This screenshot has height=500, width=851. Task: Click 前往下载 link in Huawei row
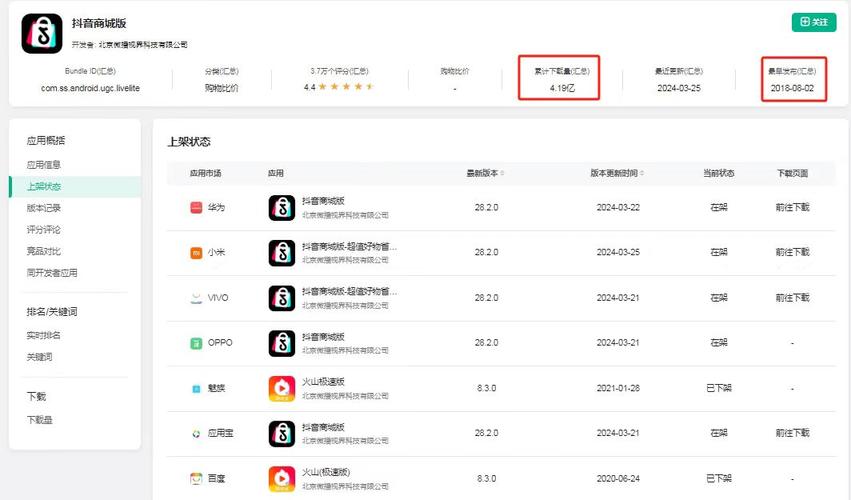(792, 207)
